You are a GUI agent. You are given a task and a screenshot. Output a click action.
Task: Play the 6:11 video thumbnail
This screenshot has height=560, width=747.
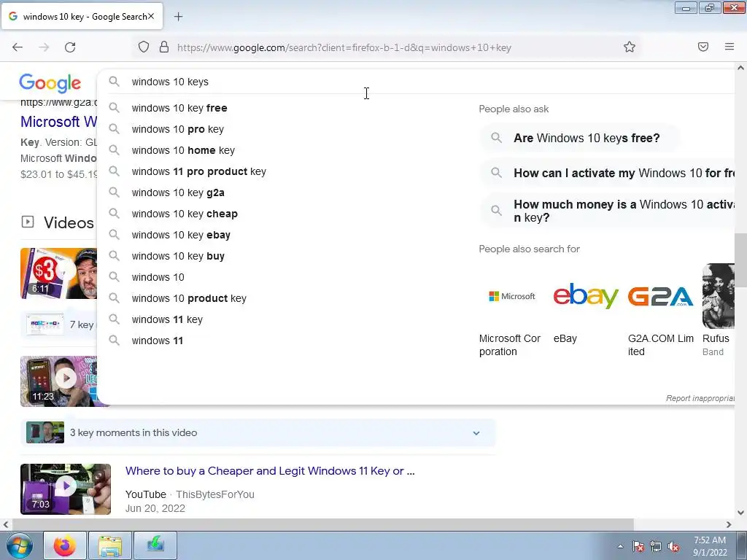58,273
